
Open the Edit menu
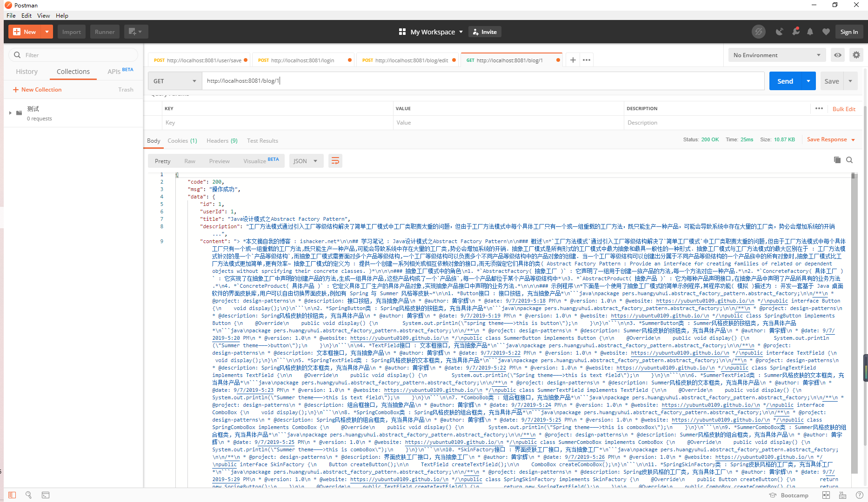click(x=27, y=15)
